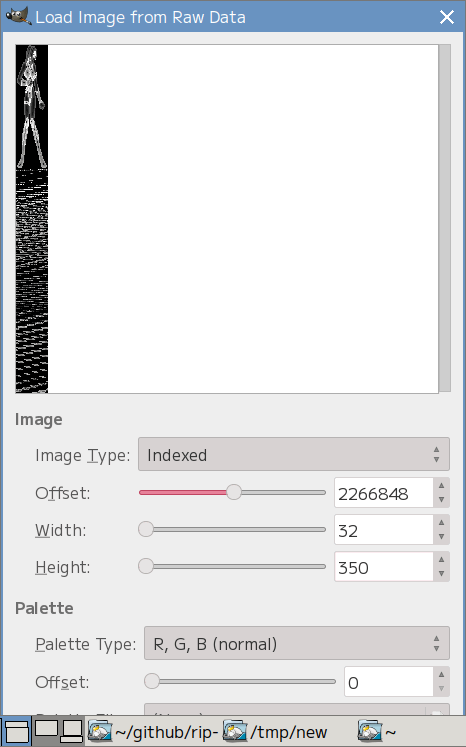Screen dimensions: 466x747
Task: Close the Load Image from Raw Data dialog
Action: coord(446,17)
